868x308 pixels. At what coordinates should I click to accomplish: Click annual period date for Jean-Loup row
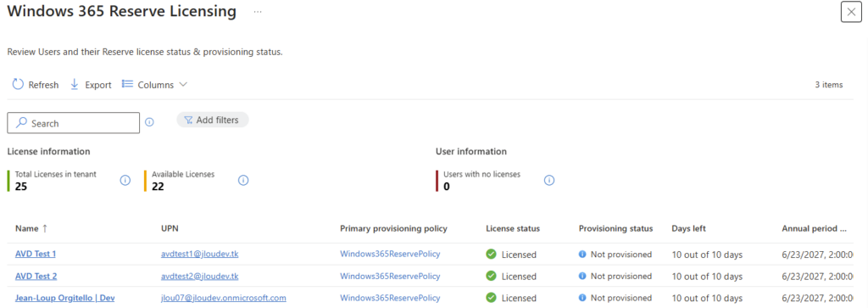[x=817, y=298]
